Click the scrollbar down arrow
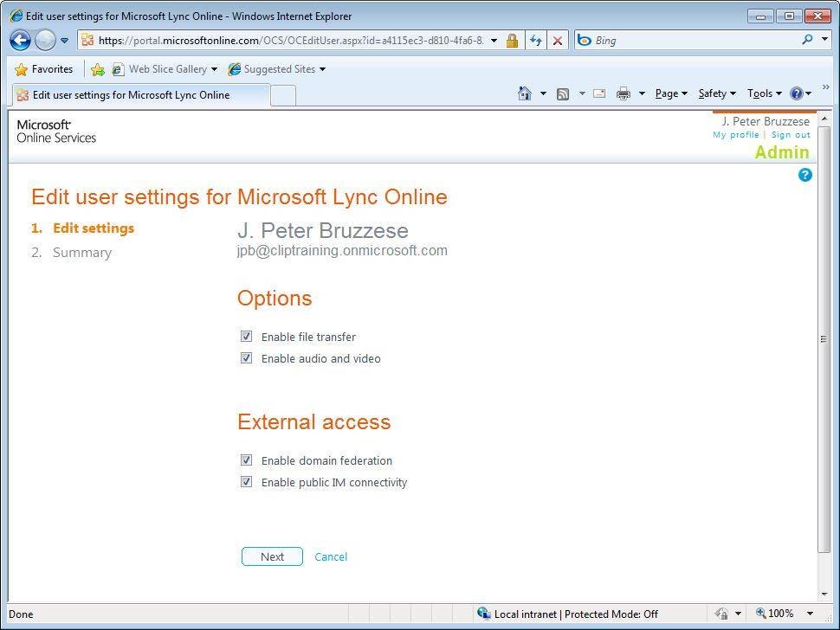 pos(824,595)
